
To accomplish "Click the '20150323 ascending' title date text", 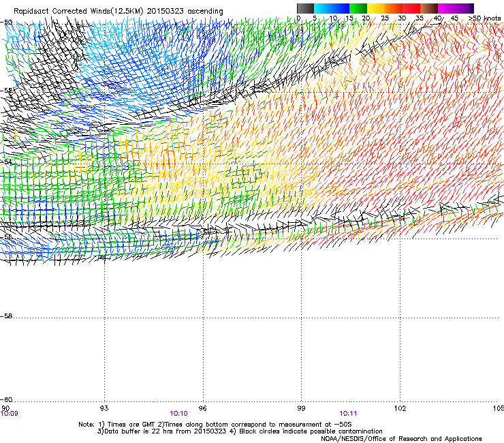I will (185, 12).
